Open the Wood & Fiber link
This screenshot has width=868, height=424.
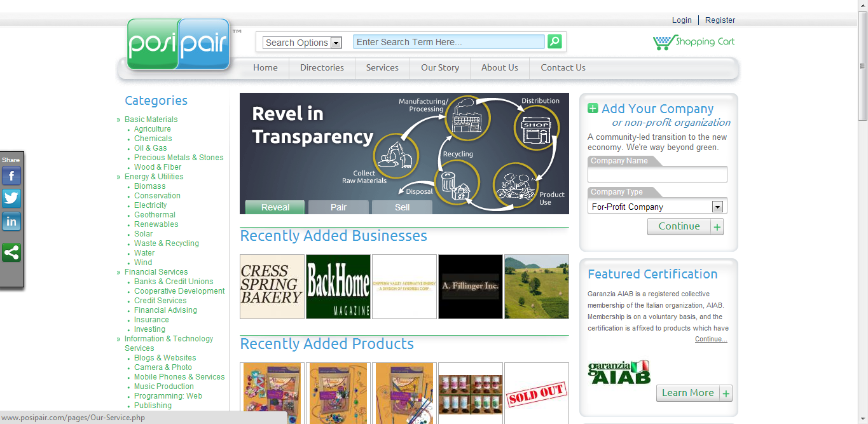point(158,167)
